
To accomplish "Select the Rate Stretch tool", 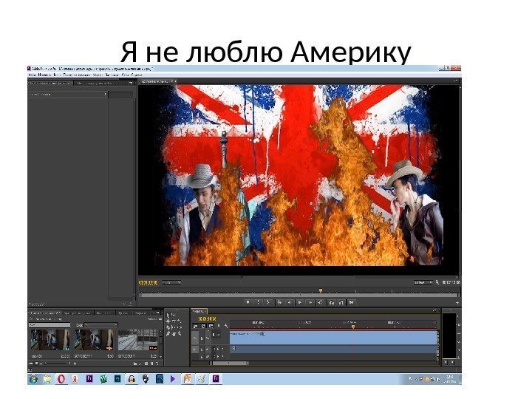I will click(179, 321).
